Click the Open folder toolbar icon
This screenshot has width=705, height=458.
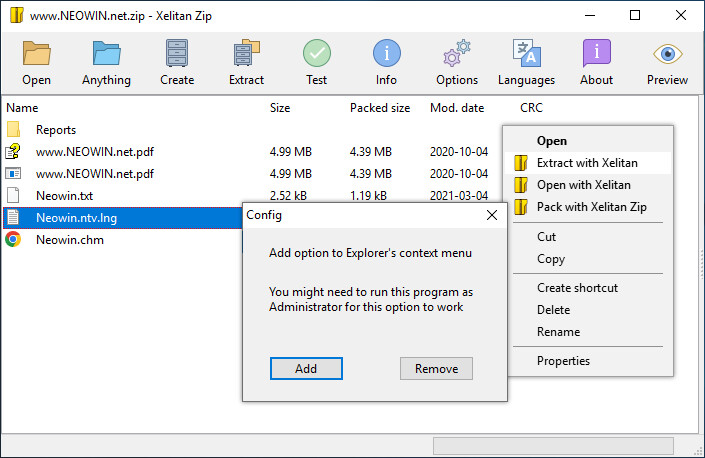[x=37, y=53]
